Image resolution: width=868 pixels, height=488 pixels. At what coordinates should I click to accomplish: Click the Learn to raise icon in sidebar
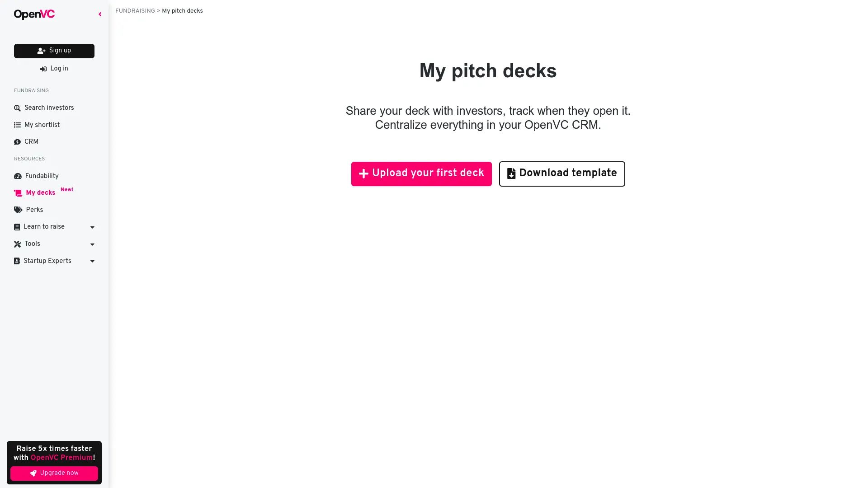pos(16,226)
